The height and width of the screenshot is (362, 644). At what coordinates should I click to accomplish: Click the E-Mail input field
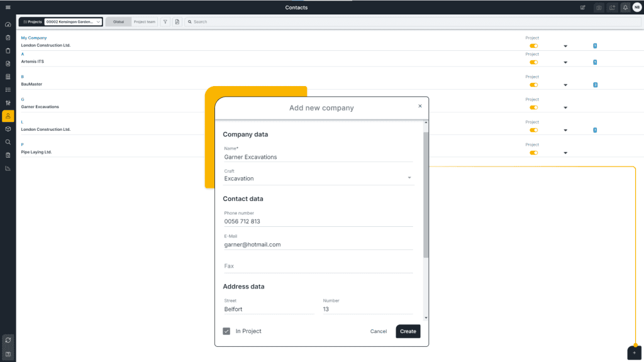click(x=318, y=244)
